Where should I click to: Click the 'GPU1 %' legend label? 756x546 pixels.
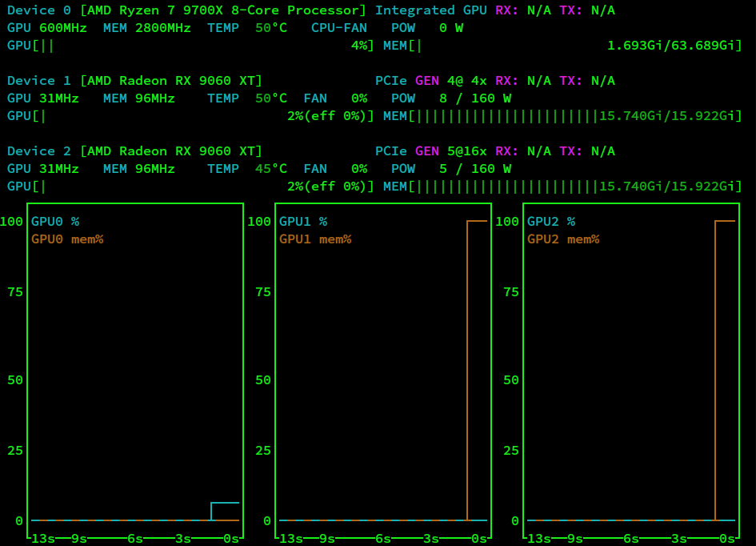(x=303, y=222)
